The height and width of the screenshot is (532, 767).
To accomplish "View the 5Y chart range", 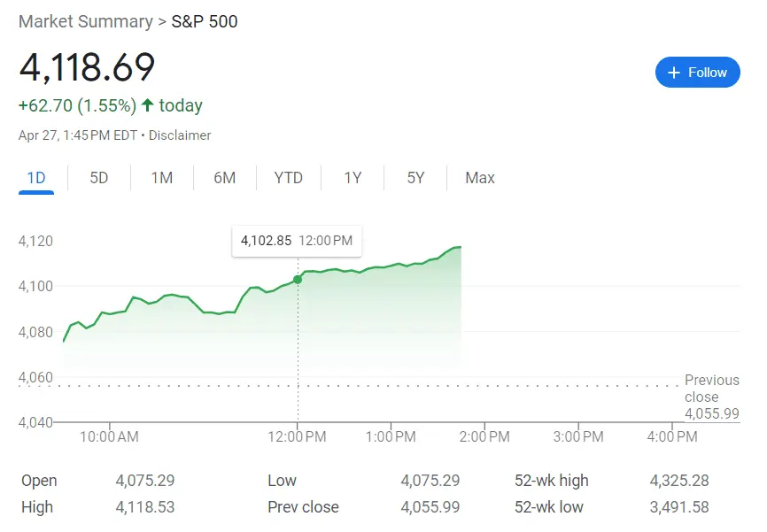I will (x=416, y=178).
